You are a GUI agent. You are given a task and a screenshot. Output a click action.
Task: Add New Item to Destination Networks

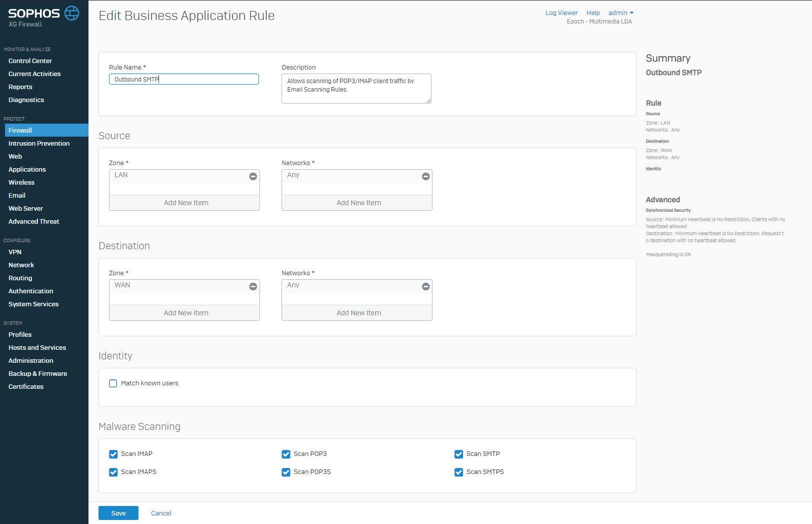(357, 313)
